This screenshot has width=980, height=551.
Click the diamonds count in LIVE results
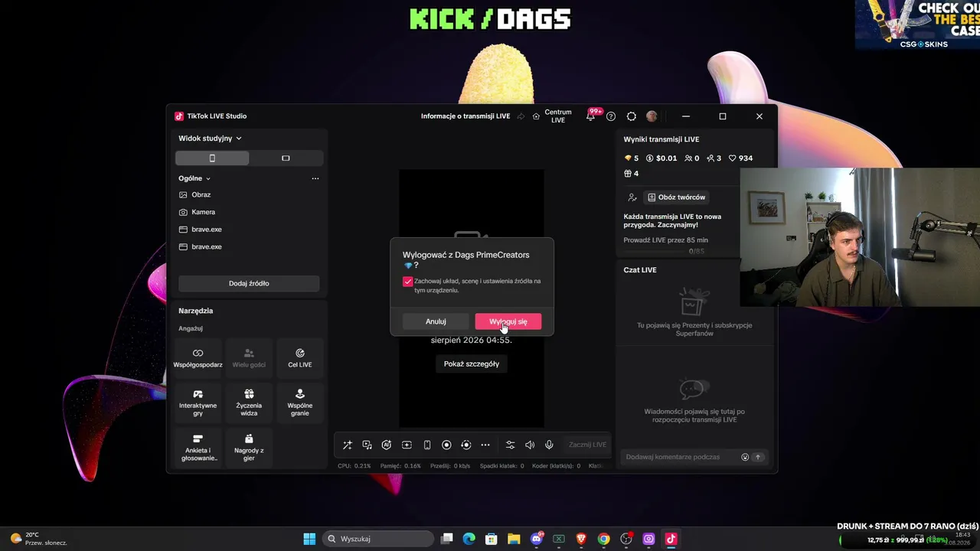632,158
